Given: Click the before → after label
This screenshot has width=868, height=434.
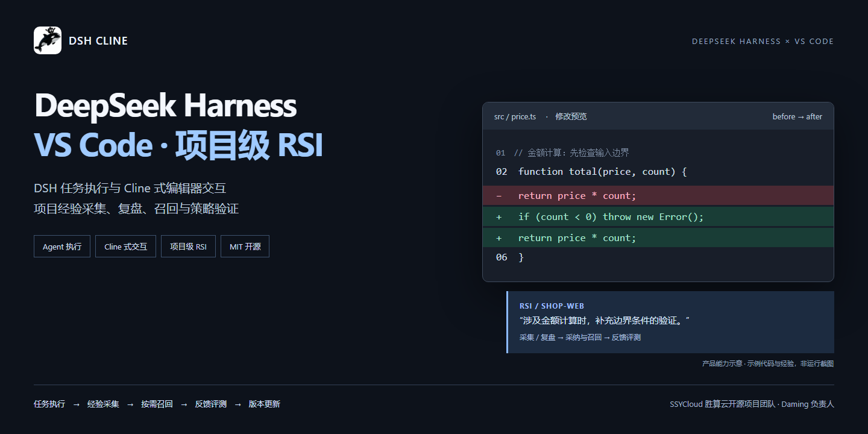Looking at the screenshot, I should coord(797,116).
